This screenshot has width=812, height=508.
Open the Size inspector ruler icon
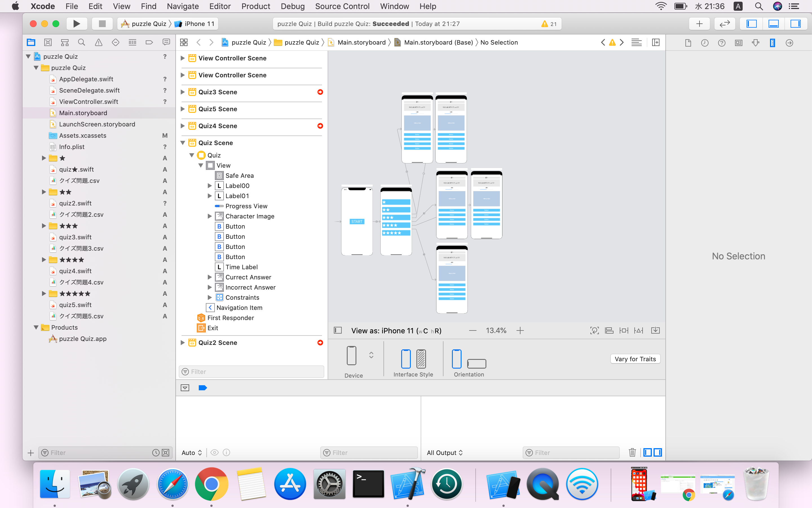(773, 43)
